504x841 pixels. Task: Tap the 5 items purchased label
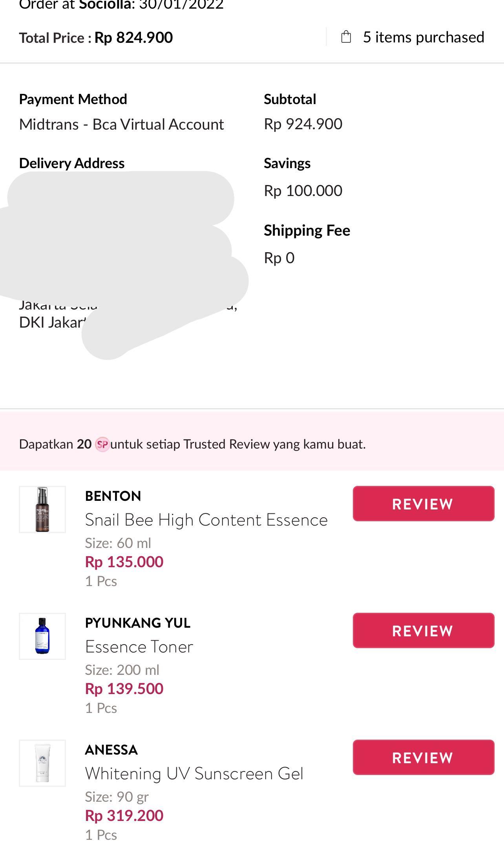[x=423, y=37]
